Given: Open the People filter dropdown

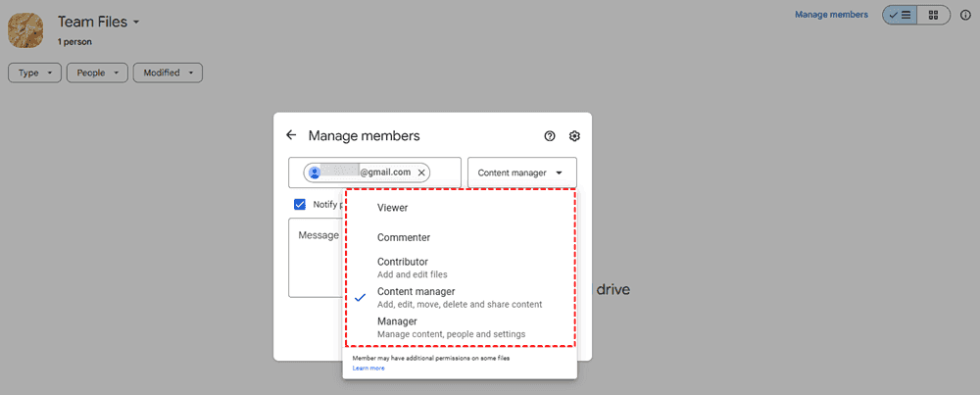Looking at the screenshot, I should 98,73.
